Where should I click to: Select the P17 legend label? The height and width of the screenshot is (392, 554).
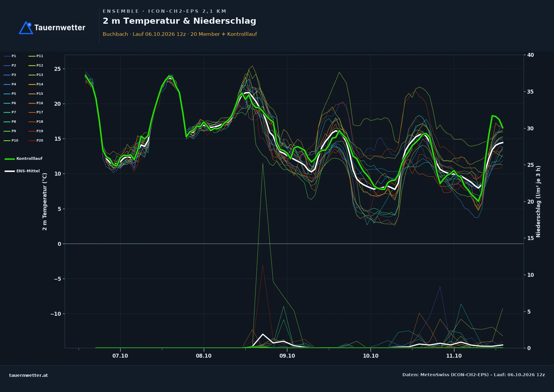point(40,112)
